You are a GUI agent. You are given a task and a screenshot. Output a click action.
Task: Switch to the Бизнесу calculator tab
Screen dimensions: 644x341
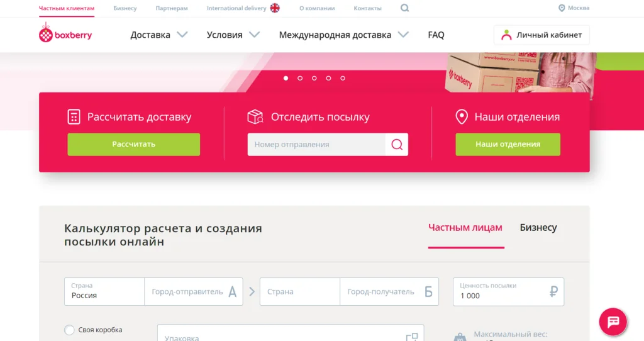(x=538, y=228)
